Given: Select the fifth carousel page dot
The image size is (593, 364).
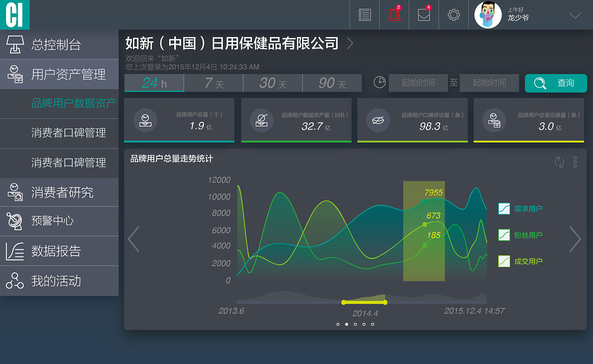Looking at the screenshot, I should coord(372,324).
